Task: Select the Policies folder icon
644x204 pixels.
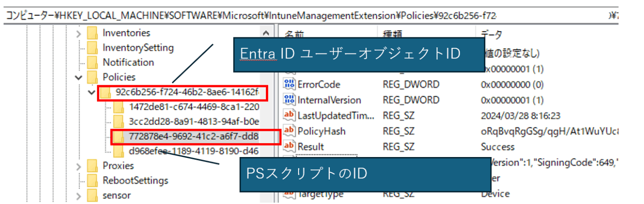Action: (92, 77)
